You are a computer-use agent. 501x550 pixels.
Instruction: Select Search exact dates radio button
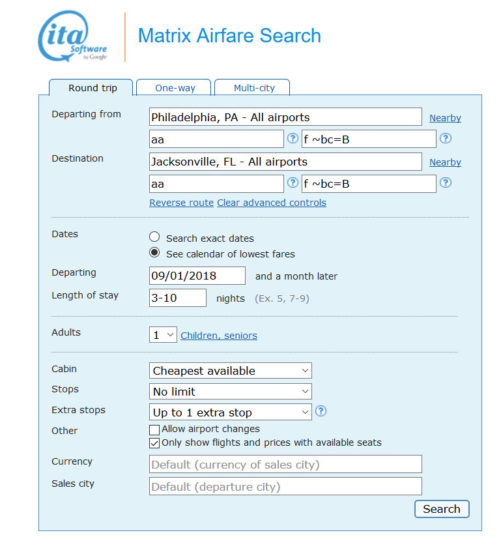pos(154,237)
